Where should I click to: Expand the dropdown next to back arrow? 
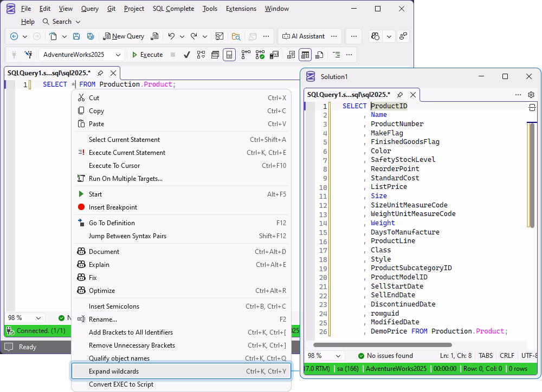tap(25, 36)
